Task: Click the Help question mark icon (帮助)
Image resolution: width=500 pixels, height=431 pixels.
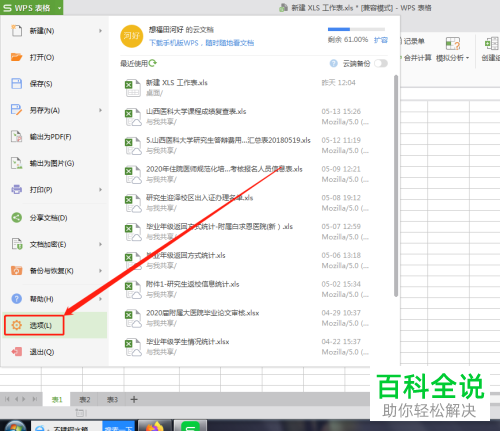Action: pyautogui.click(x=17, y=299)
